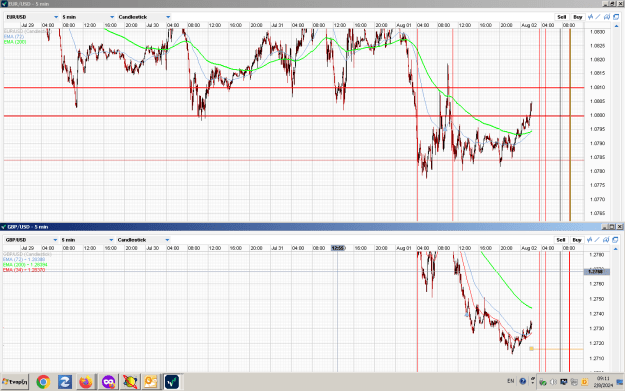Open blue help icon in taskbar

[x=523, y=381]
